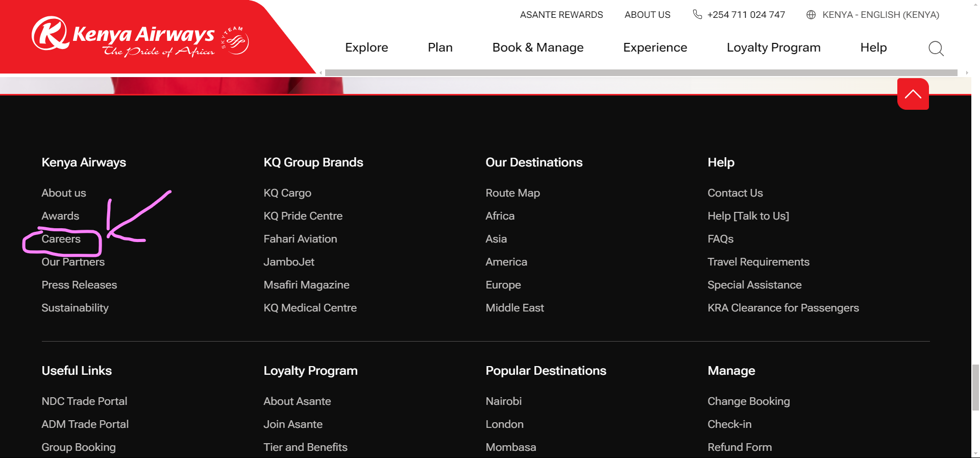Open the Book & Manage menu
The height and width of the screenshot is (458, 980).
538,47
